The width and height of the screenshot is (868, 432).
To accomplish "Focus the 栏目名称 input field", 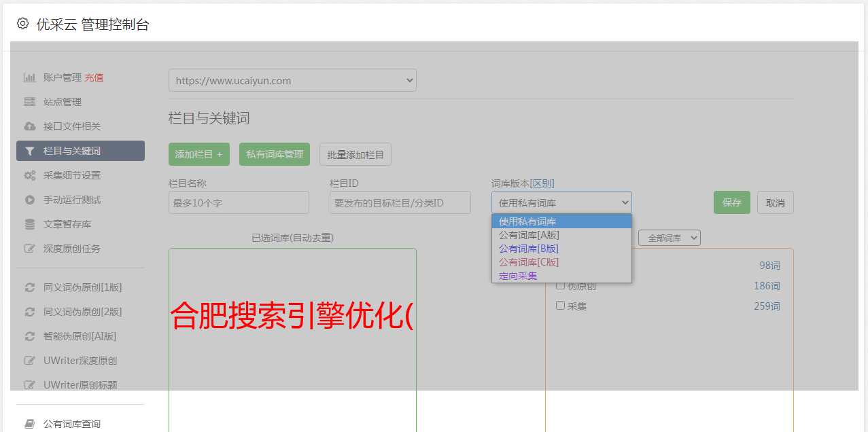I will [x=239, y=202].
